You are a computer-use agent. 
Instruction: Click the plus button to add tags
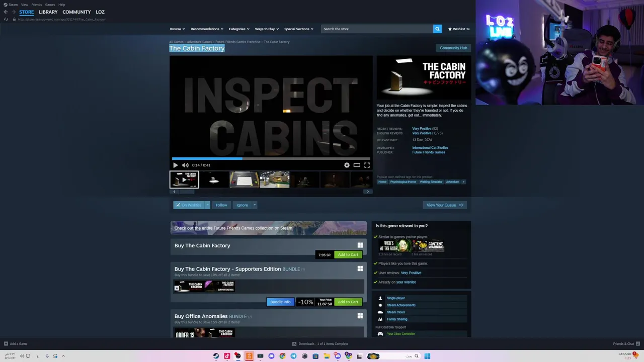pyautogui.click(x=463, y=182)
